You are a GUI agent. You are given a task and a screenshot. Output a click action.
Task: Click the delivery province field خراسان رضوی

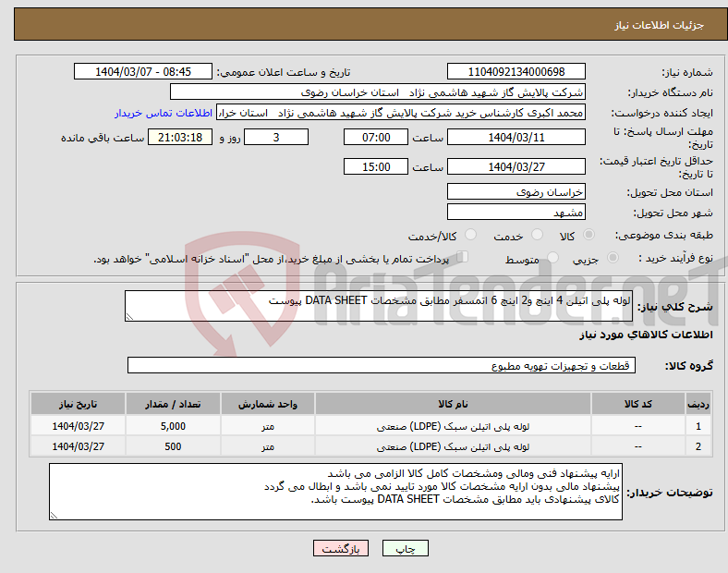pyautogui.click(x=516, y=192)
